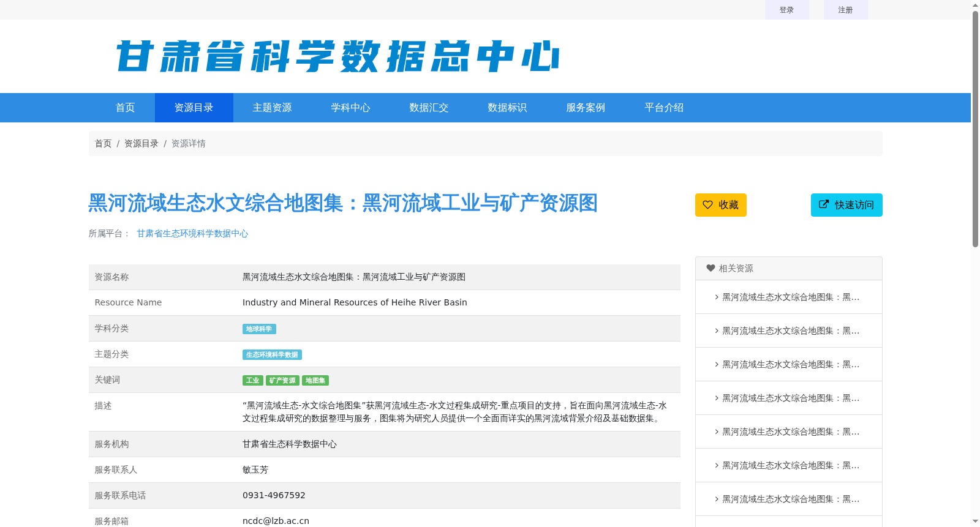Open the second related resource link

(791, 331)
